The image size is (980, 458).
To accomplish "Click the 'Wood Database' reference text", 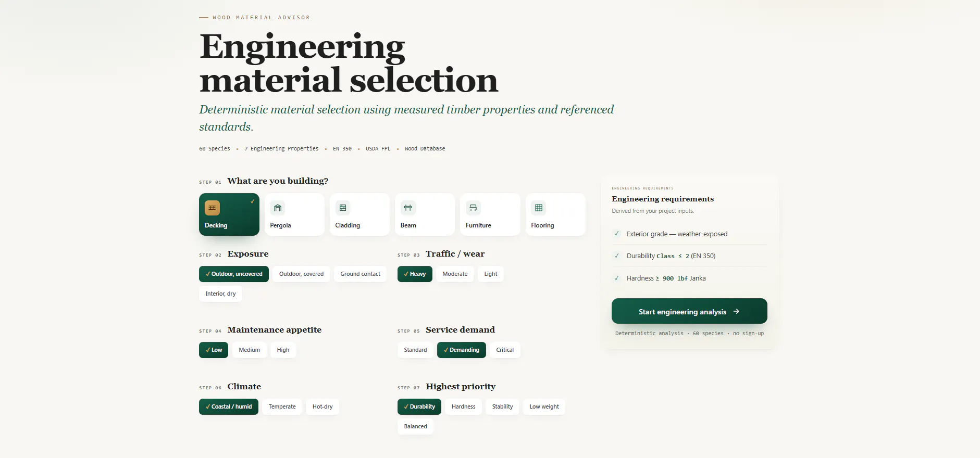I will tap(425, 149).
